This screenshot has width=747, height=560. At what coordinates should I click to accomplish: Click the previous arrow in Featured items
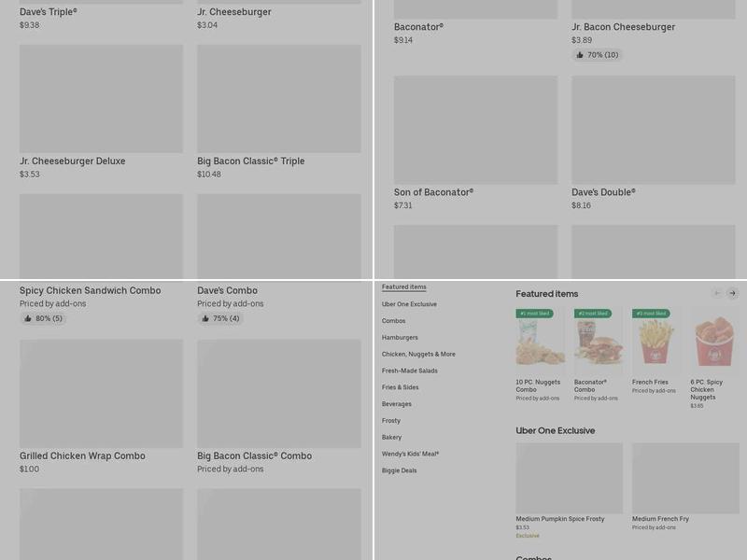[x=717, y=293]
